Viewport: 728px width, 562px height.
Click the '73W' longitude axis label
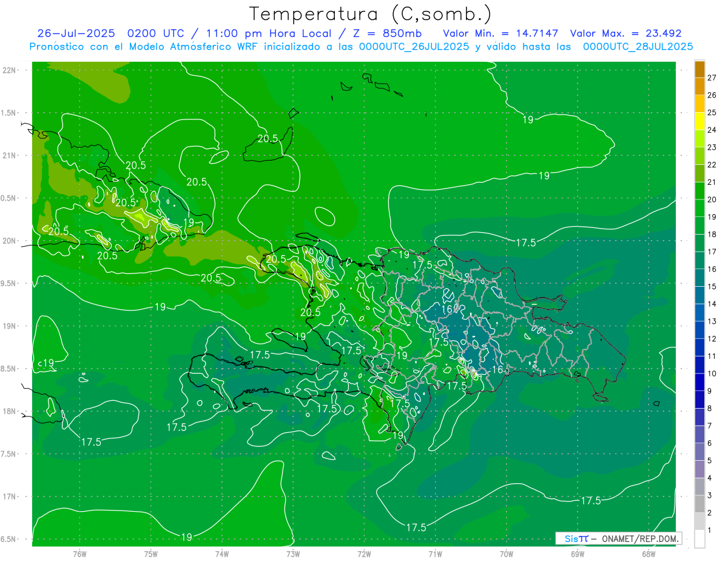click(x=293, y=554)
